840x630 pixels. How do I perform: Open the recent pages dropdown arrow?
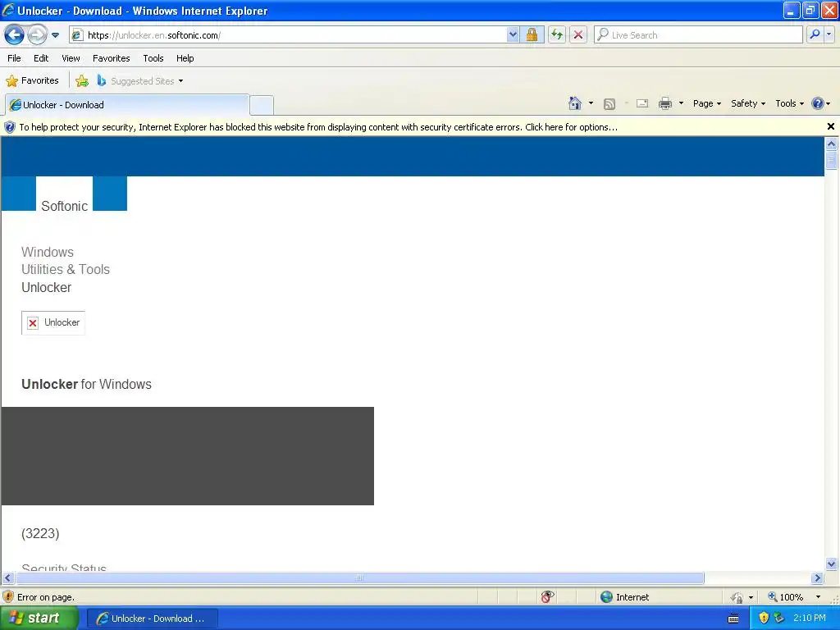[x=55, y=35]
